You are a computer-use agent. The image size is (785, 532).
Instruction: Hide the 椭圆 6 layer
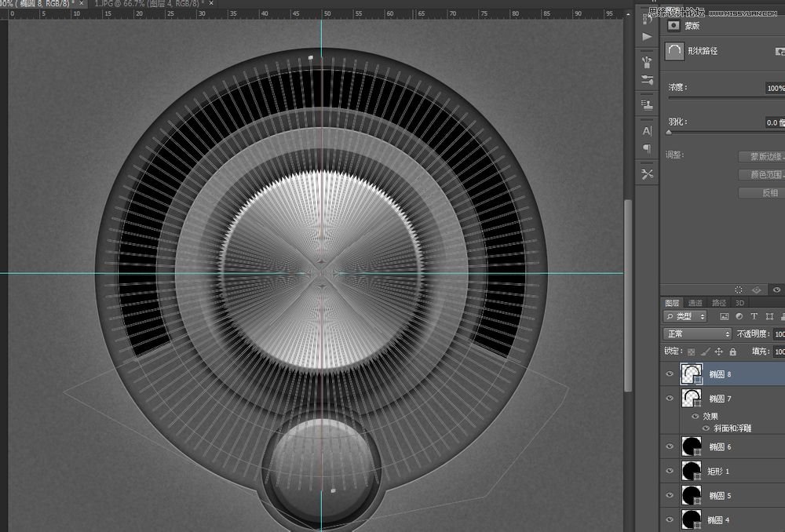670,446
